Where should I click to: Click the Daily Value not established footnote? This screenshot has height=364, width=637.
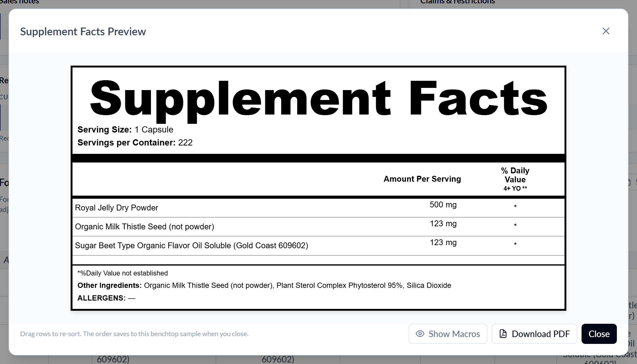[122, 273]
